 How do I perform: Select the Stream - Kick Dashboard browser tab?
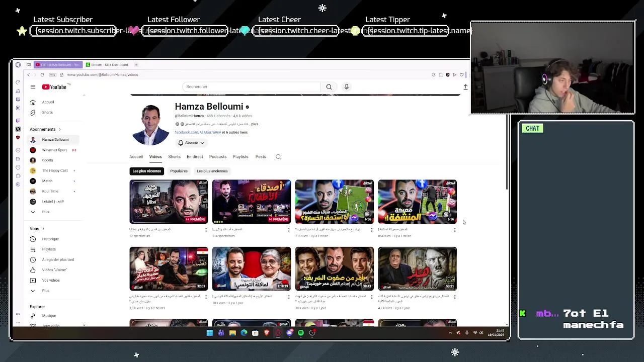107,65
